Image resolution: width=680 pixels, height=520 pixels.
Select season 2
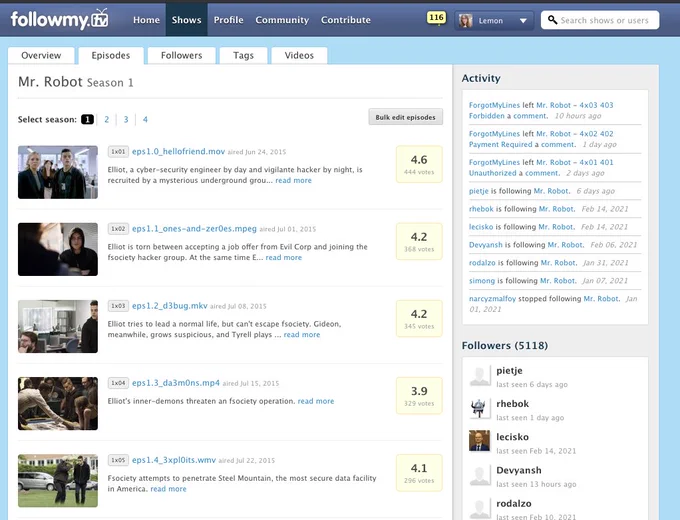107,119
